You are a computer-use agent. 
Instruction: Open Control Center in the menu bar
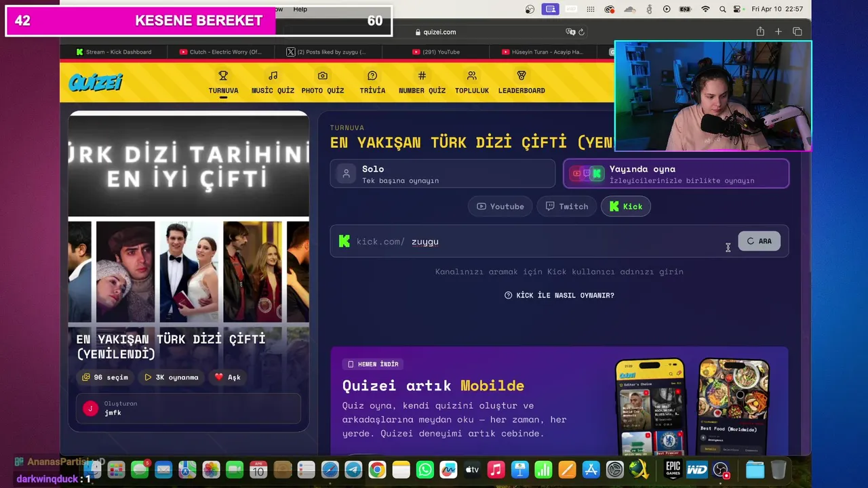[x=738, y=9]
